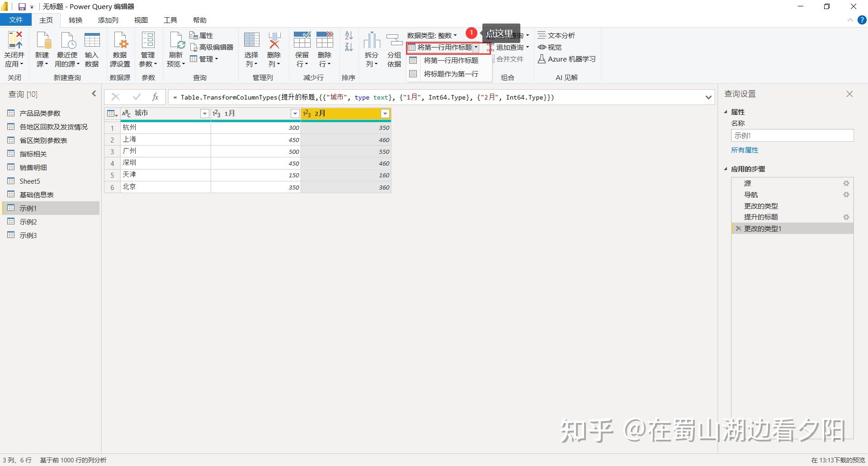The image size is (868, 466).
Task: Click the 所有属性 link
Action: [745, 150]
